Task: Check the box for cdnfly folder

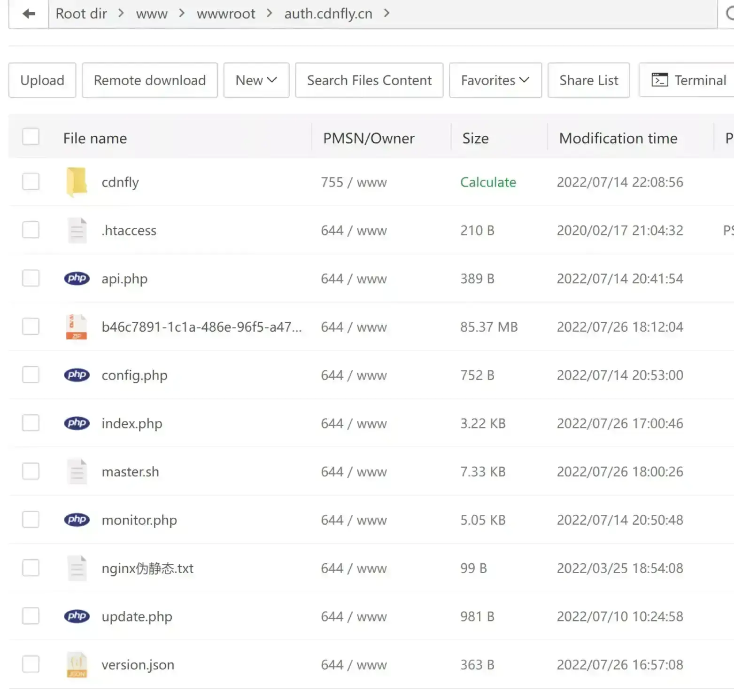Action: [x=31, y=181]
